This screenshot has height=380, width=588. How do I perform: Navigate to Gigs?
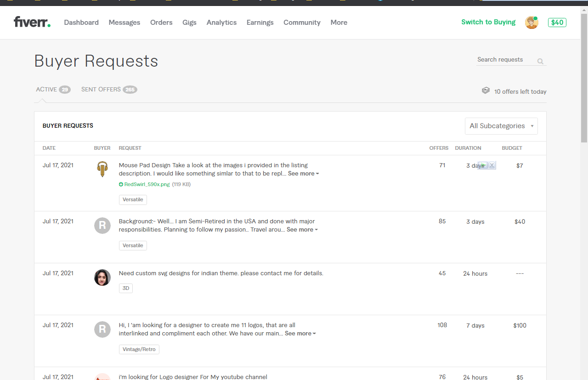(x=189, y=23)
